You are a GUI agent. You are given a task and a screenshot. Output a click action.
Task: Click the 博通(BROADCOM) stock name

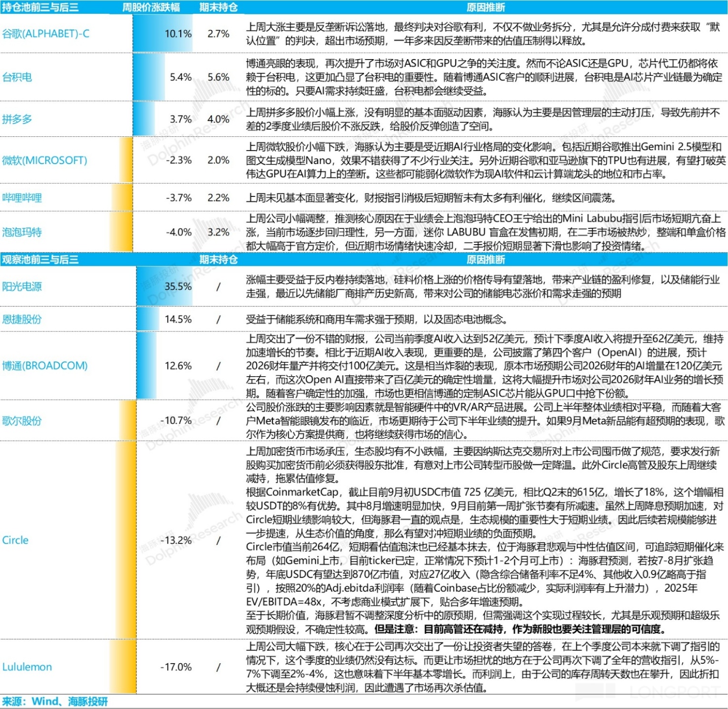coord(45,366)
